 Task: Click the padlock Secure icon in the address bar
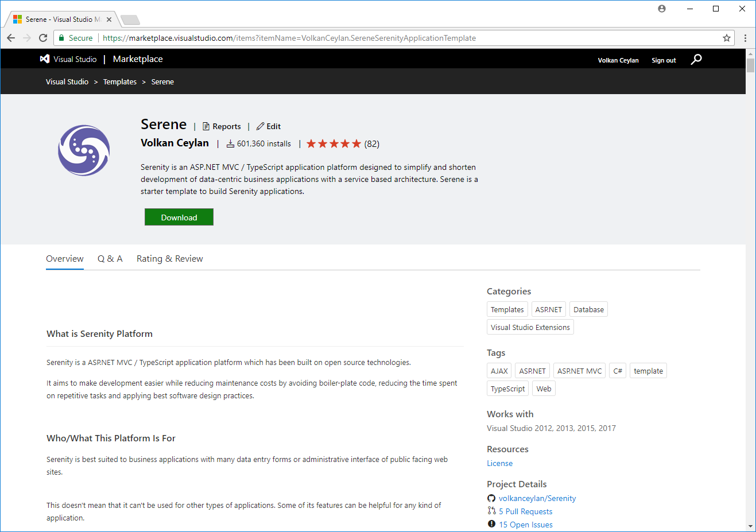(x=61, y=38)
